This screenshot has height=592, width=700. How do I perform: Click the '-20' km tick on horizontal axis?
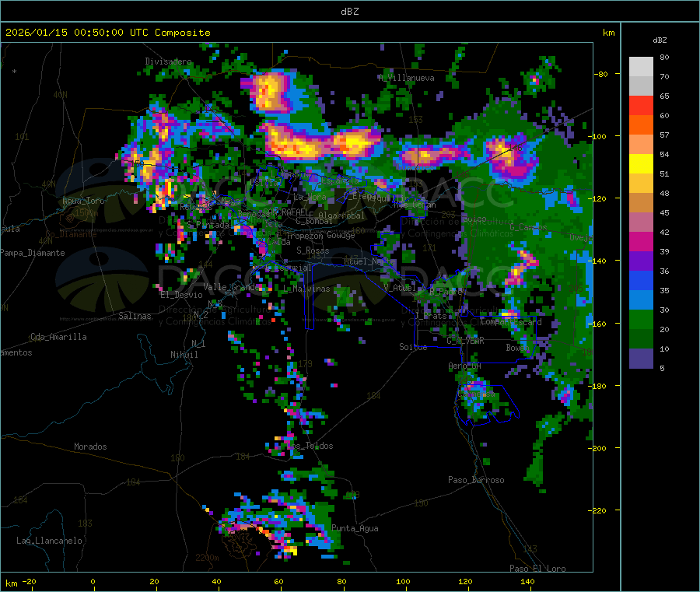(29, 582)
